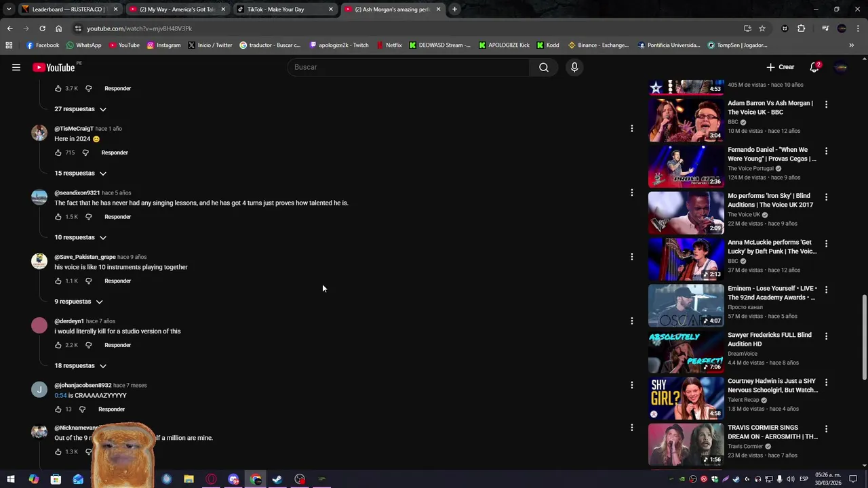The image size is (868, 488).
Task: Dislike the comment by @derdeyn1
Action: pos(88,345)
